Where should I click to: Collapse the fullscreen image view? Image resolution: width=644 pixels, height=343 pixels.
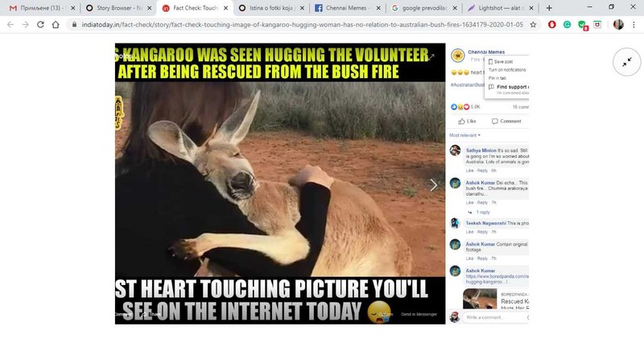click(627, 62)
